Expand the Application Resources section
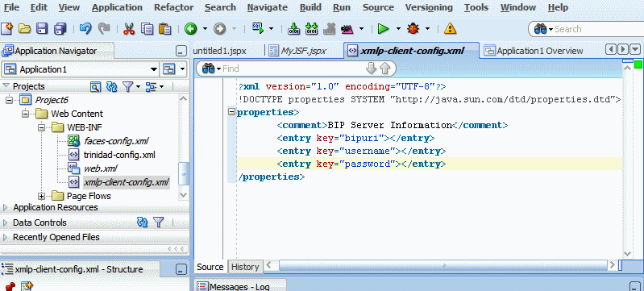This screenshot has width=644, height=291. (5, 207)
